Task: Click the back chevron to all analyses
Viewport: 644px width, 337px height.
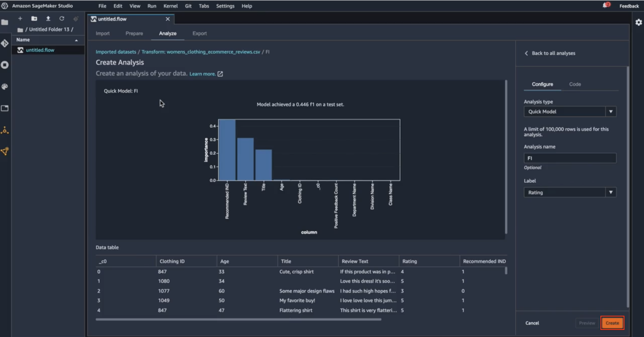Action: (x=526, y=53)
